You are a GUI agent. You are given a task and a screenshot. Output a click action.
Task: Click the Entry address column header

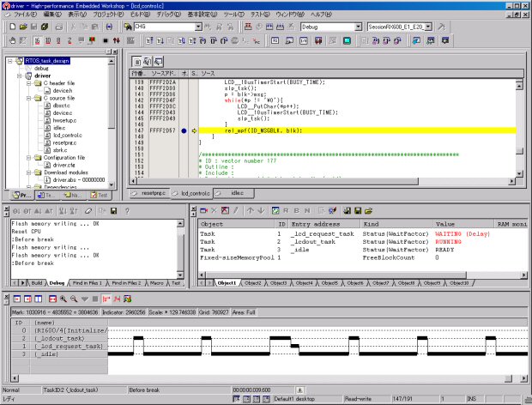324,224
